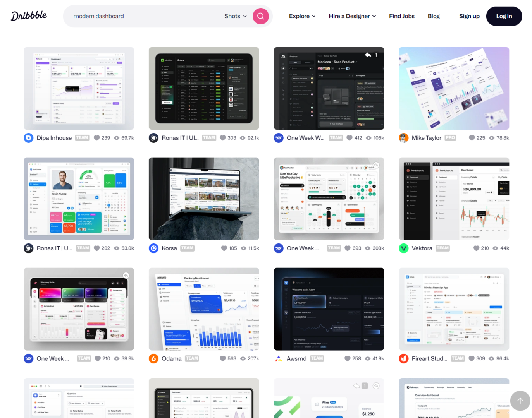The image size is (532, 418).
Task: Open Mike Taylor profile name
Action: (427, 138)
